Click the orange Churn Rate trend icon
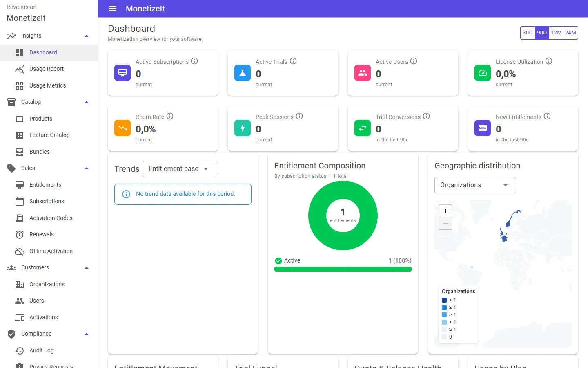 pyautogui.click(x=122, y=128)
